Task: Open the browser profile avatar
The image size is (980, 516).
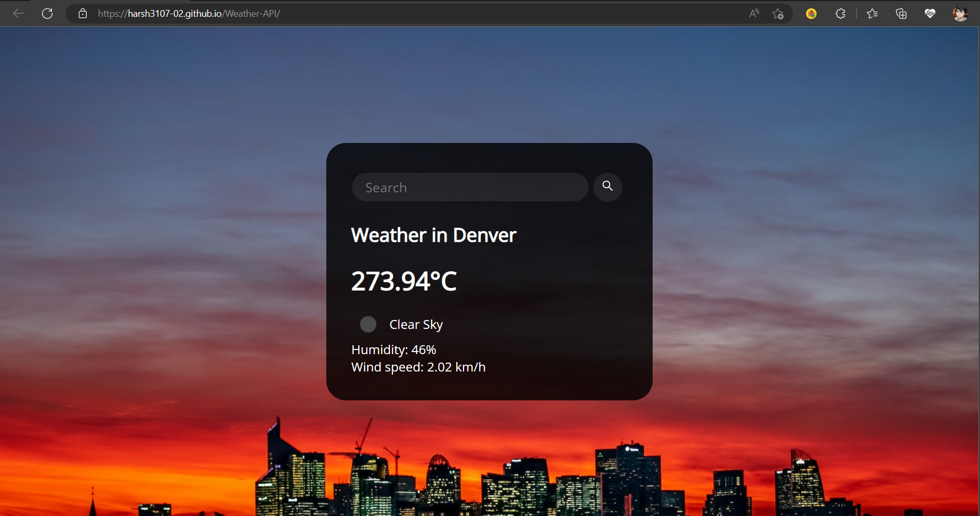Action: point(960,14)
